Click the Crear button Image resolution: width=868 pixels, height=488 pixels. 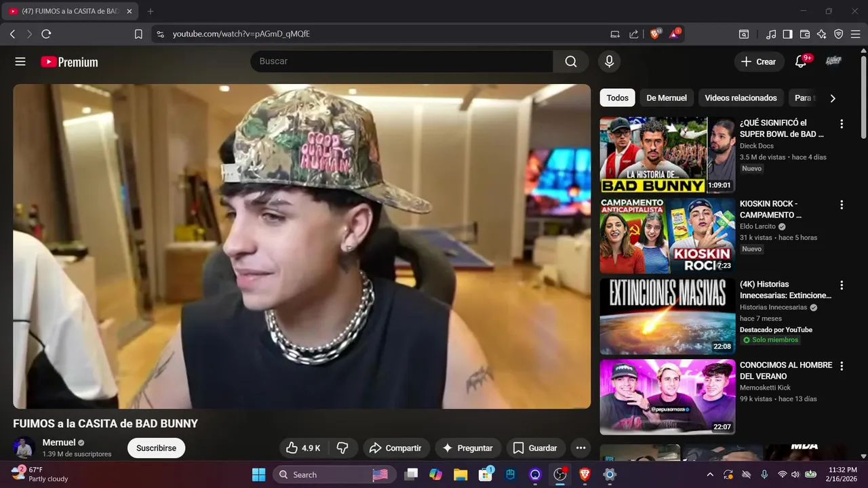(759, 62)
